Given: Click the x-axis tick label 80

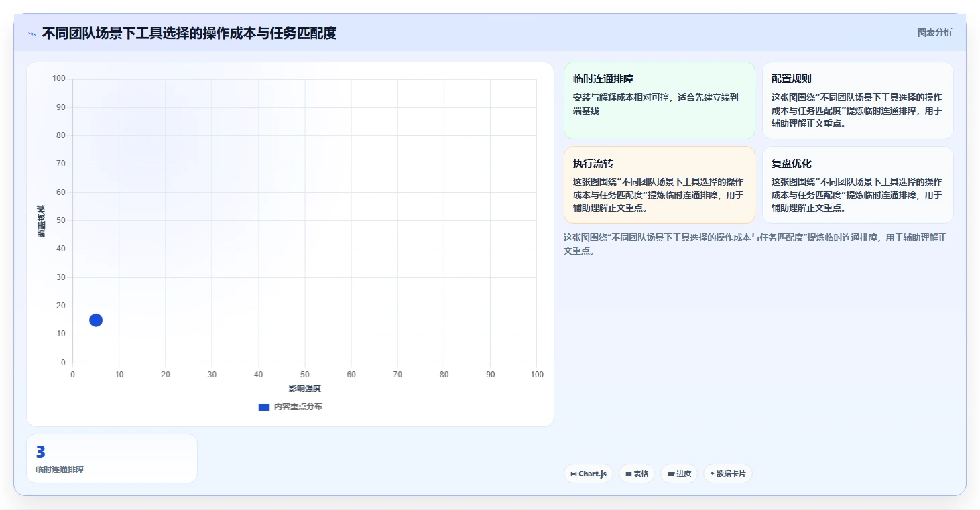Looking at the screenshot, I should pyautogui.click(x=444, y=375).
